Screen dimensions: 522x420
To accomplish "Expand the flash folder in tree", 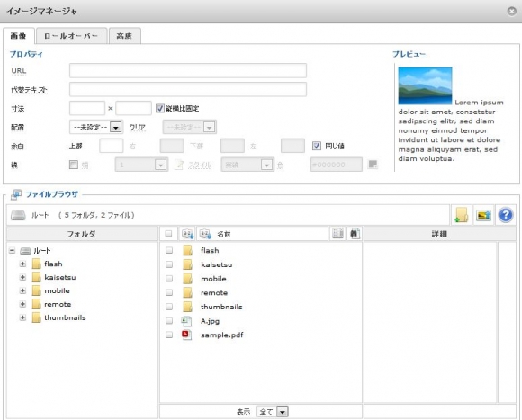I will tap(22, 264).
